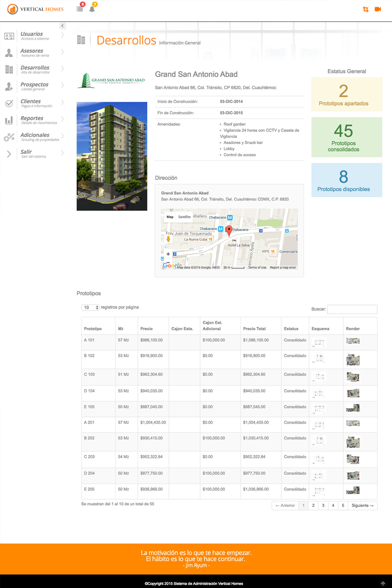Go to page 2 of results
This screenshot has width=392, height=588.
[x=313, y=505]
